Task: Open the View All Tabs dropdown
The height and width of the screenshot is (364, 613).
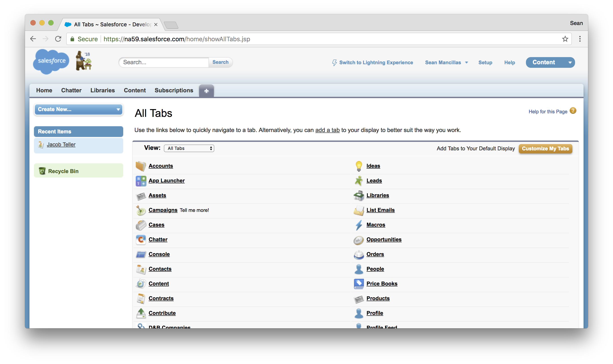Action: point(189,148)
